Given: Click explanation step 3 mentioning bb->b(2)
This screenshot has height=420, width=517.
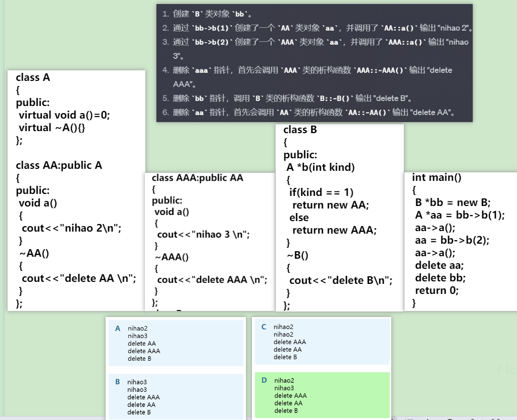Looking at the screenshot, I should (x=315, y=49).
